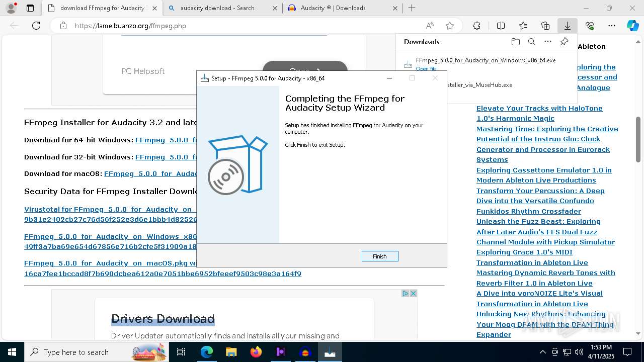This screenshot has width=644, height=362.
Task: Open the downloads folder from Downloads panel
Action: tap(515, 42)
